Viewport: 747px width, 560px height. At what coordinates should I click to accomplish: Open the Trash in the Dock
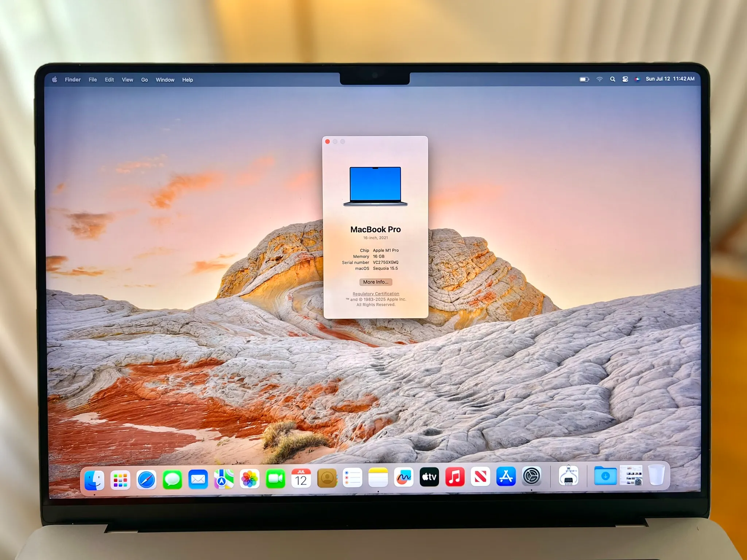657,475
